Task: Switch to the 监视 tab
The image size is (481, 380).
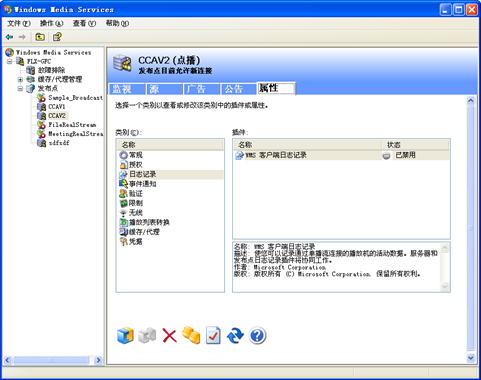Action: tap(127, 89)
